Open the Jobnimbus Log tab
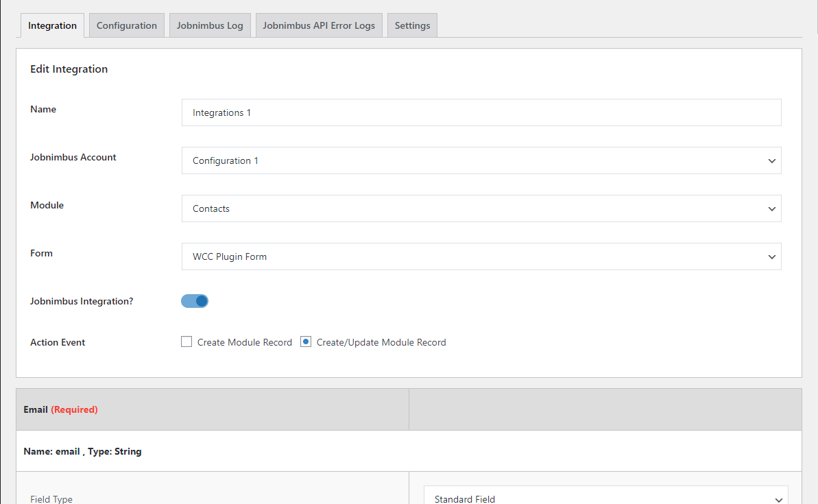818x504 pixels. [210, 25]
